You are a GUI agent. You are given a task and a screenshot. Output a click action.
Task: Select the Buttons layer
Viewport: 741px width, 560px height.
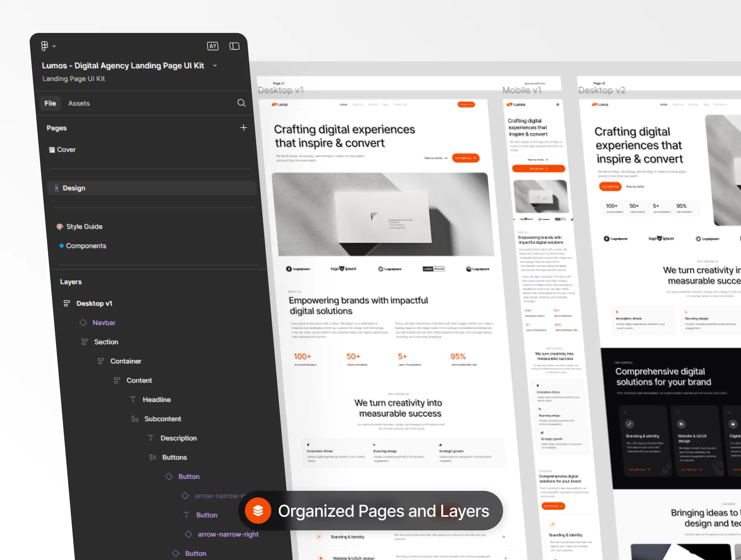(175, 457)
